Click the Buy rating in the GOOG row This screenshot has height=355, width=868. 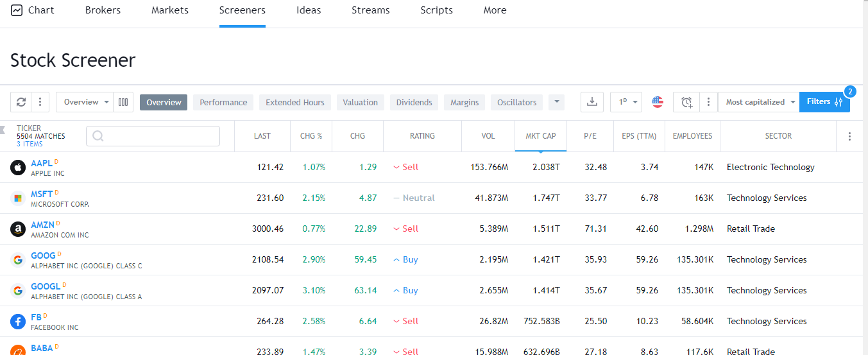point(405,260)
